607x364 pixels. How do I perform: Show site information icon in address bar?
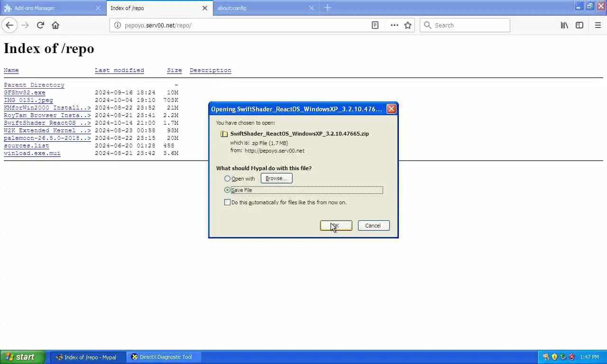(x=118, y=25)
